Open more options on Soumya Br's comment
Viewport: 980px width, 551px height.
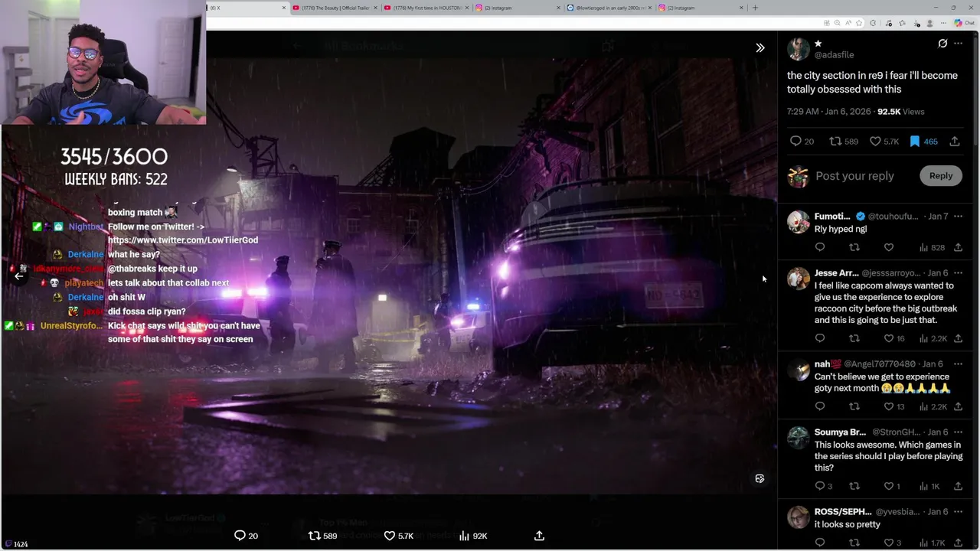pos(958,432)
